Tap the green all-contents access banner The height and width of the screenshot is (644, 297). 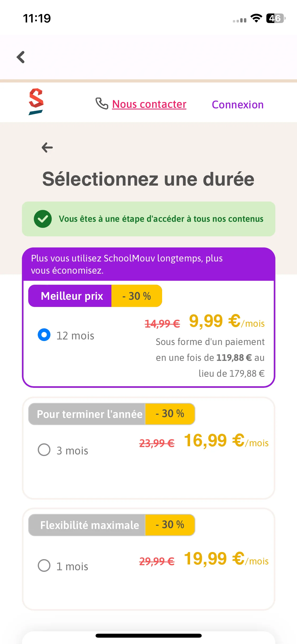(149, 219)
